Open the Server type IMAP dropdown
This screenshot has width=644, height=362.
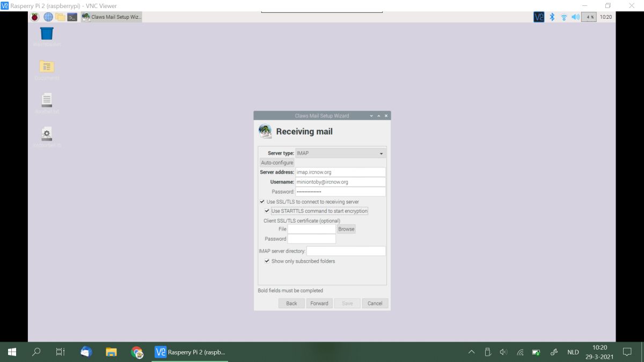click(x=340, y=153)
